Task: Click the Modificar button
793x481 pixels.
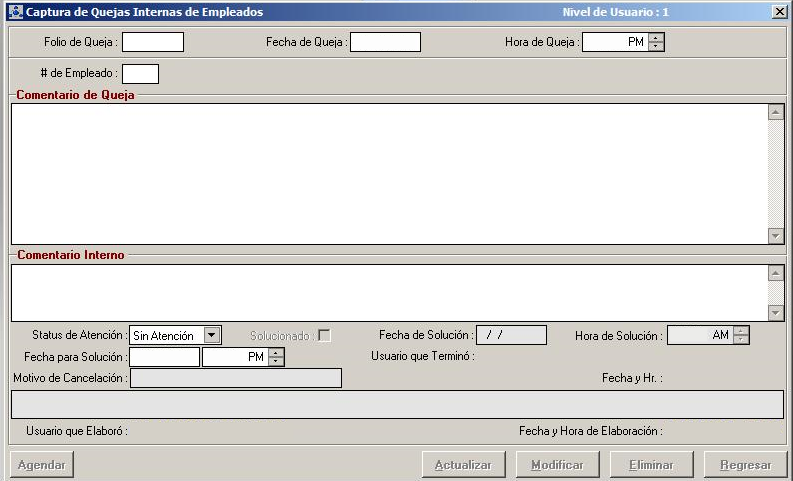Action: (x=557, y=465)
